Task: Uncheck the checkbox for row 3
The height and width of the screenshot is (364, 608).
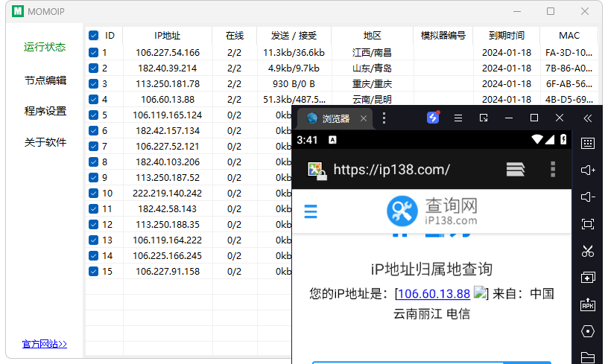Action: coord(93,83)
